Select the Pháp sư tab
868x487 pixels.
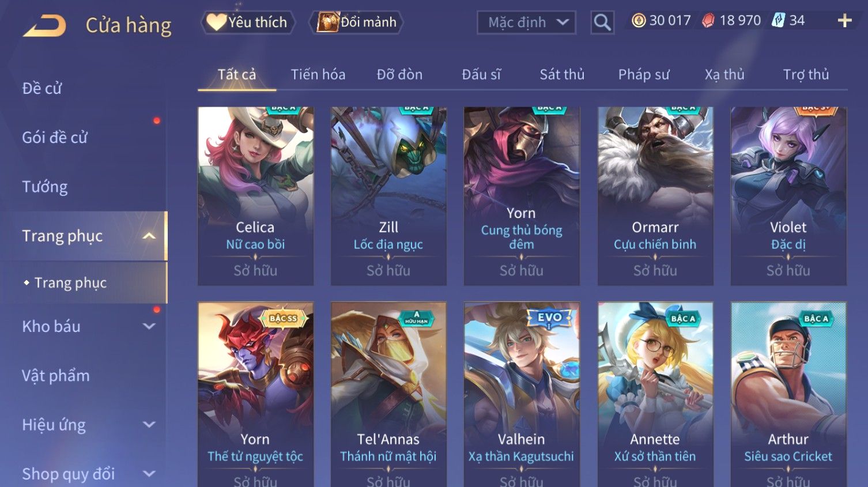644,74
